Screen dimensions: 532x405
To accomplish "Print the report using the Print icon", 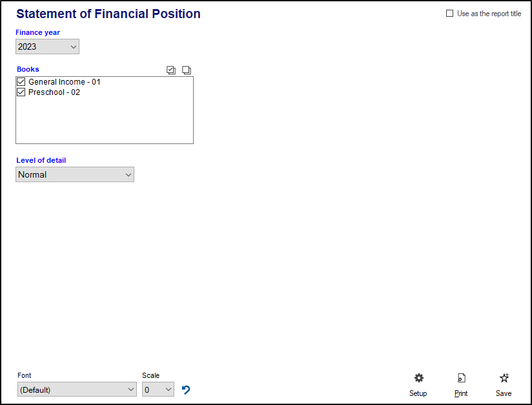I will pos(461,379).
